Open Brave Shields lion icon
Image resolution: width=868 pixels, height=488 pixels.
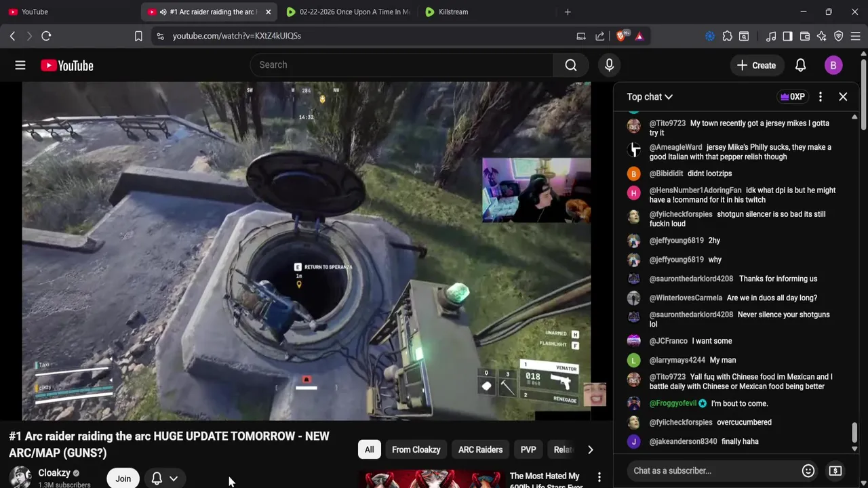click(x=621, y=36)
